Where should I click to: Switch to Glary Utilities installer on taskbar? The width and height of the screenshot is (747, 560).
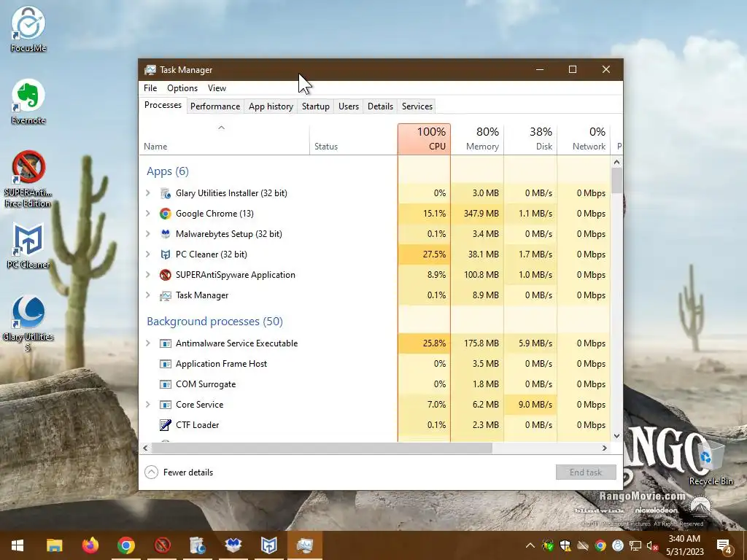click(197, 545)
